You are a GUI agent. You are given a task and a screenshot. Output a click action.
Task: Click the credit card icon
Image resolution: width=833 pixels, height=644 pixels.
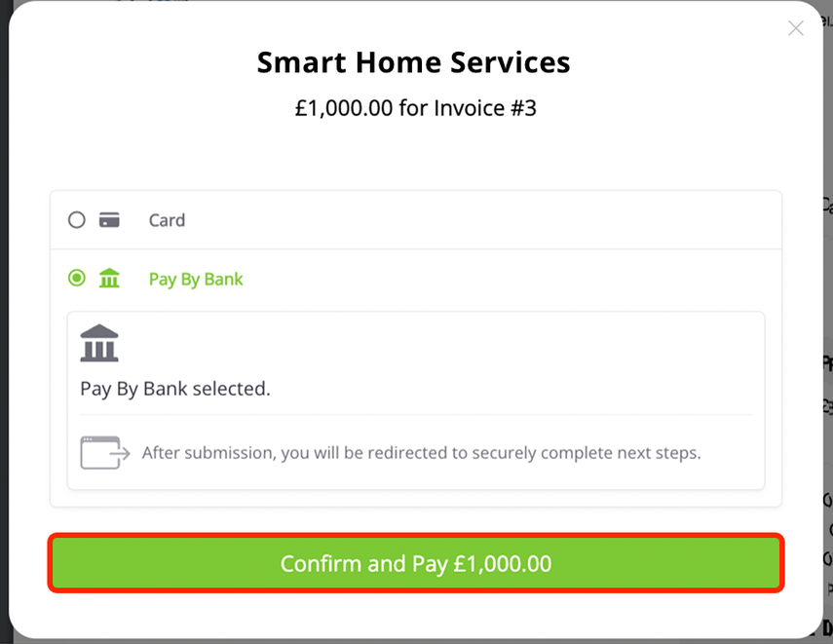(x=109, y=220)
